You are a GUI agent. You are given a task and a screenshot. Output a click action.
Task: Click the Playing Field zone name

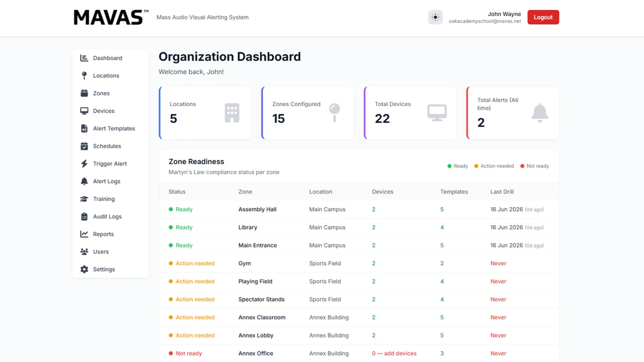click(256, 282)
